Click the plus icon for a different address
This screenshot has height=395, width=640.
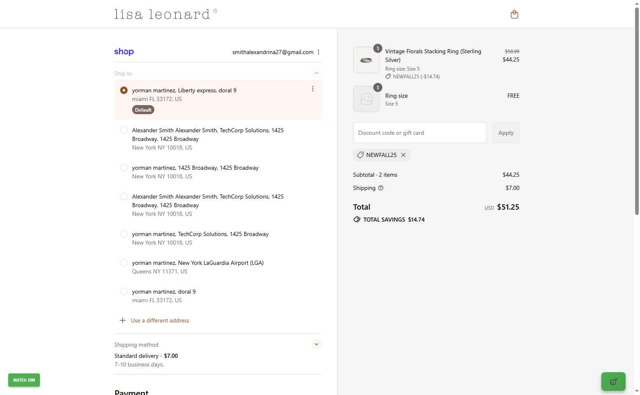click(x=122, y=320)
